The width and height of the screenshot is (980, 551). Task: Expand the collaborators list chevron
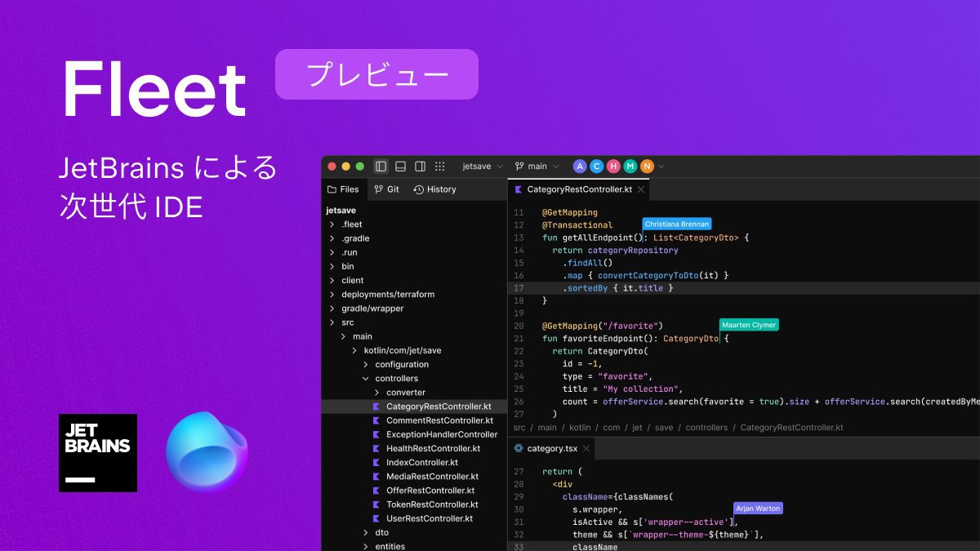coord(661,167)
